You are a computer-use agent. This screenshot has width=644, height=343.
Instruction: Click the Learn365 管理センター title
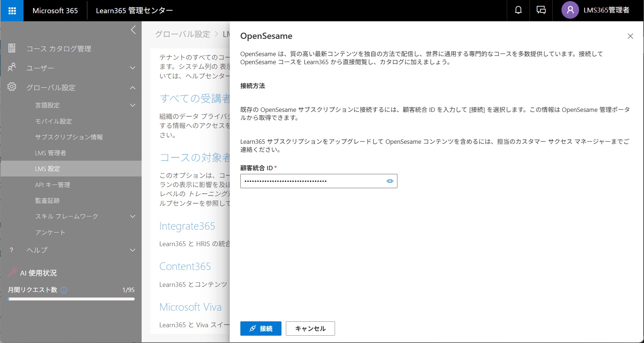134,11
